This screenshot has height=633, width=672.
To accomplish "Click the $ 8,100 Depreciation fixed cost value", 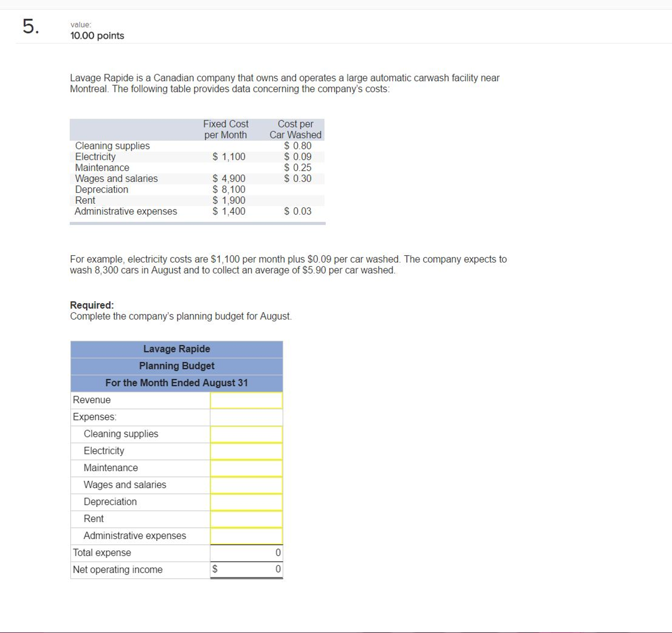I will (x=229, y=189).
